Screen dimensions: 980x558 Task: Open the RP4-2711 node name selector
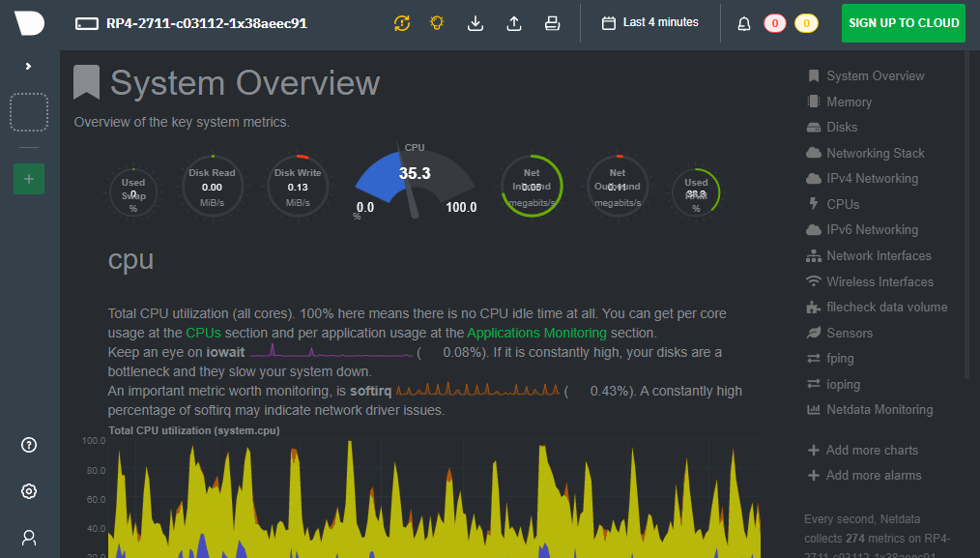(x=191, y=23)
